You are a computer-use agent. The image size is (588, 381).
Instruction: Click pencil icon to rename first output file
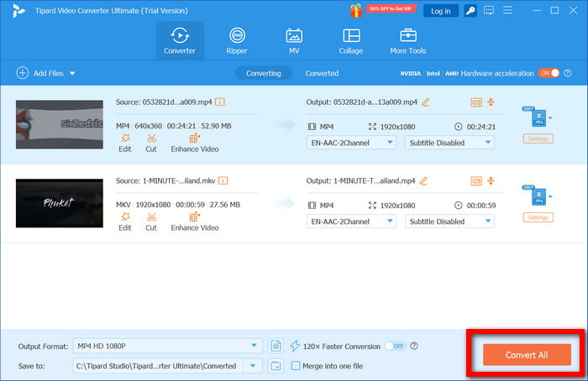425,102
